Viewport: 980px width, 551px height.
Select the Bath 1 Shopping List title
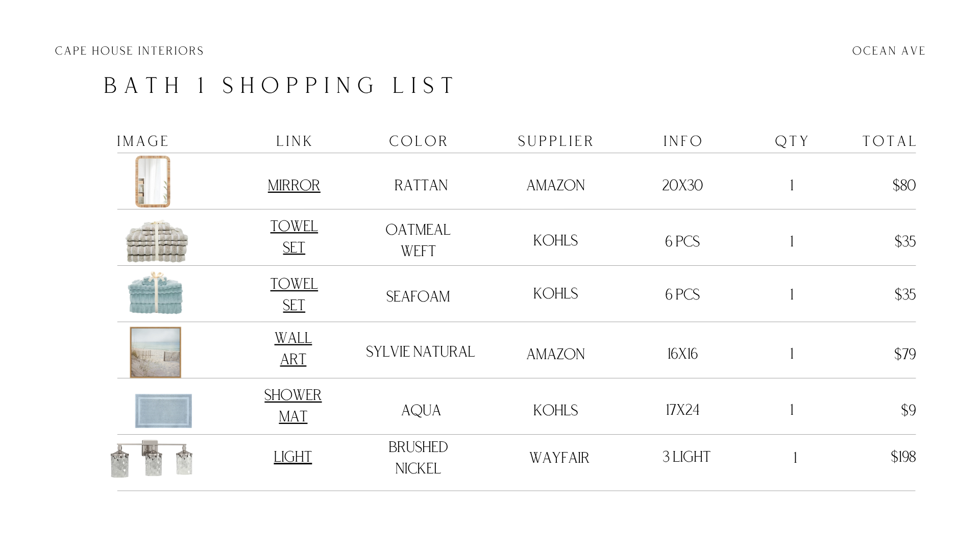[x=279, y=85]
